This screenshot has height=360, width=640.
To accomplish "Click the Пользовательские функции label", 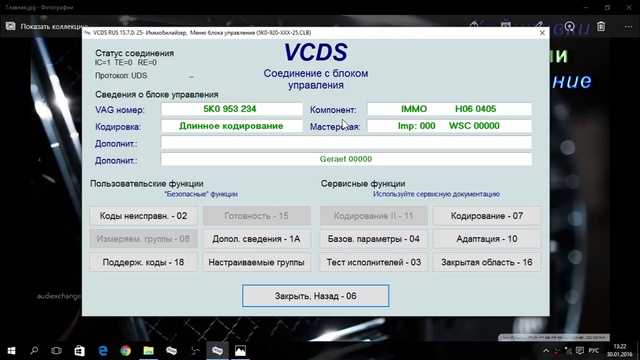I will coord(147,184).
